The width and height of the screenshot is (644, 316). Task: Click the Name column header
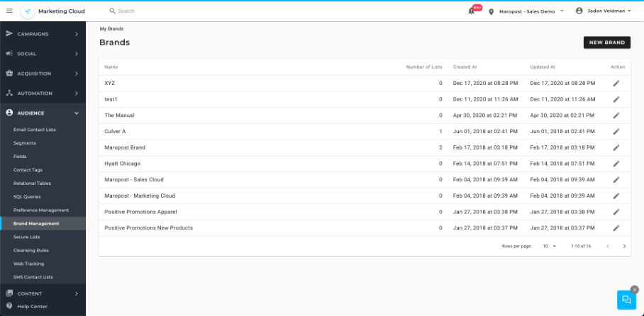coord(111,67)
